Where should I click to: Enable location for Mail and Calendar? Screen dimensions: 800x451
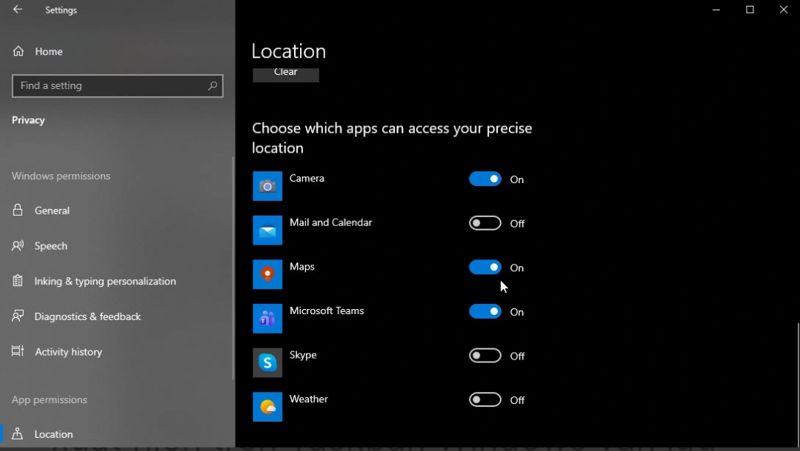coord(485,223)
